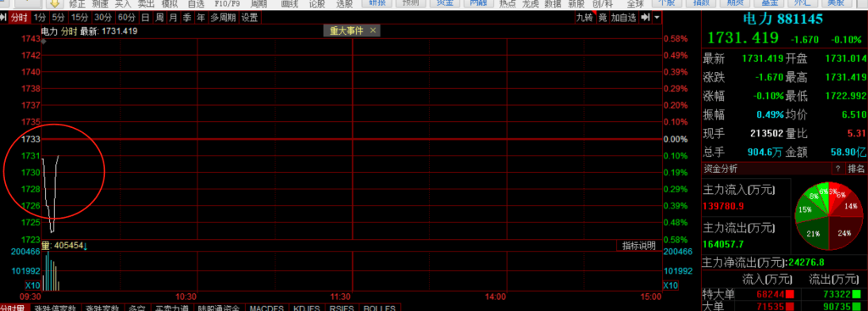This screenshot has width=868, height=311.
Task: Click the left skip-arrow icon beside 分时
Action: tap(4, 18)
